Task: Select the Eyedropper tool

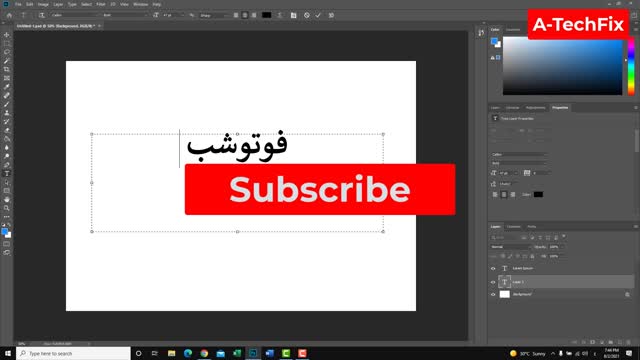Action: [x=7, y=87]
